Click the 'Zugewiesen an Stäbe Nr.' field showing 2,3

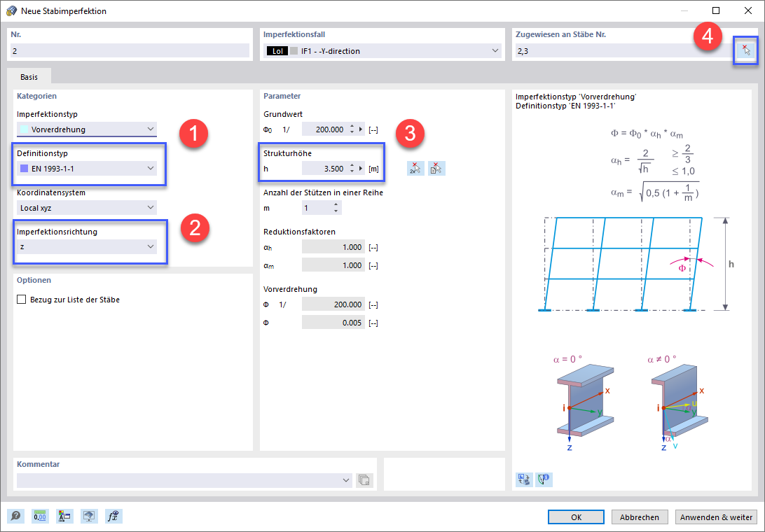click(625, 50)
